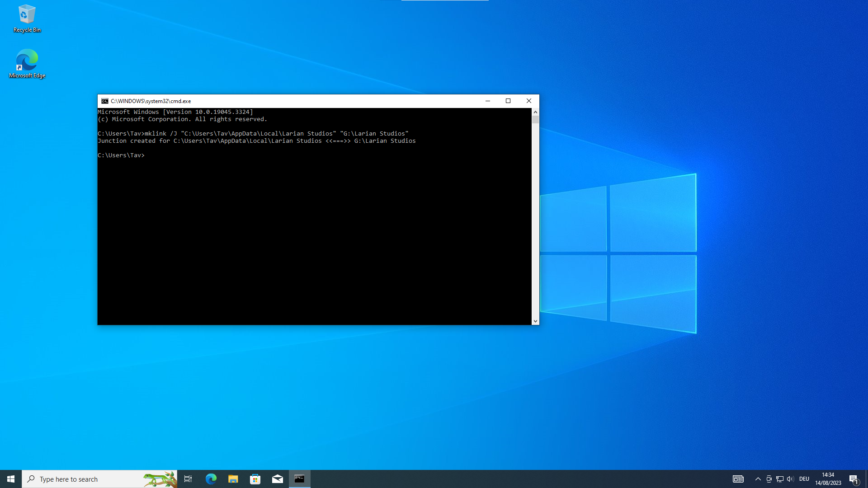Open the Mail app on the taskbar
Image resolution: width=868 pixels, height=488 pixels.
[x=277, y=479]
